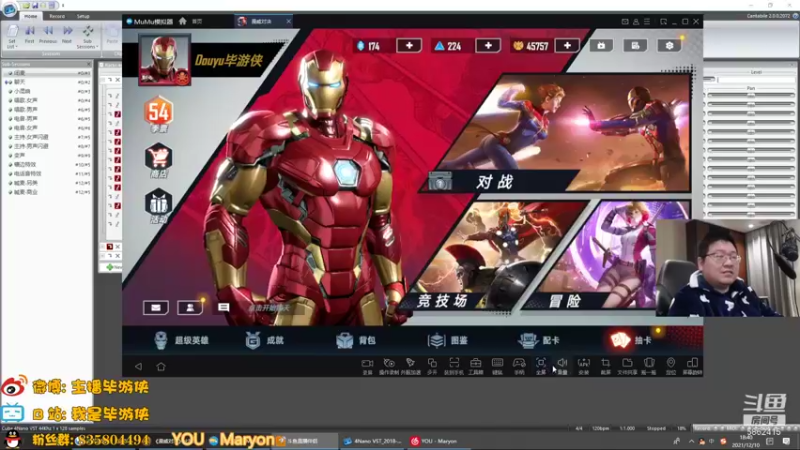Tap the level 54 season badge
Image resolution: width=800 pixels, height=450 pixels.
coord(159,113)
